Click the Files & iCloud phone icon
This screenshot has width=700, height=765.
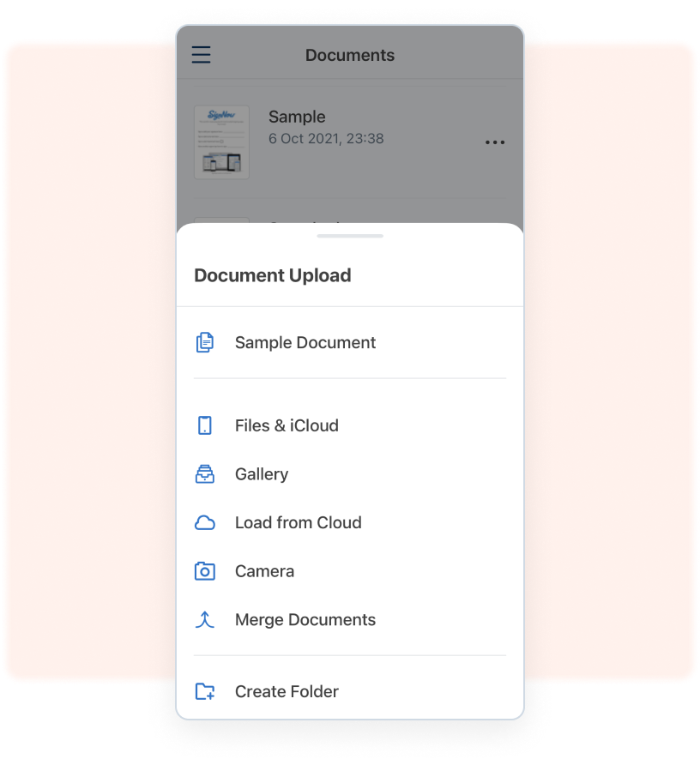click(x=204, y=425)
